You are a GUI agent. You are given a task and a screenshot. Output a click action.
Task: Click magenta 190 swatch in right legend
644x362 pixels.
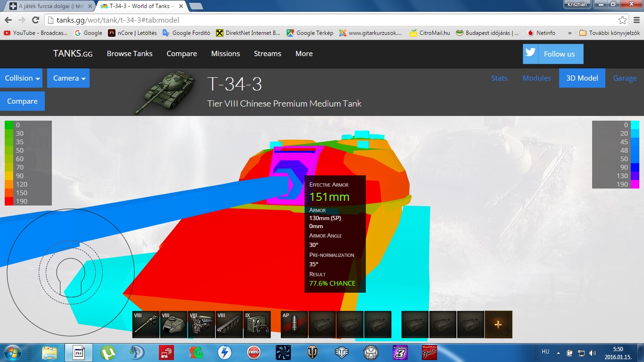point(635,184)
